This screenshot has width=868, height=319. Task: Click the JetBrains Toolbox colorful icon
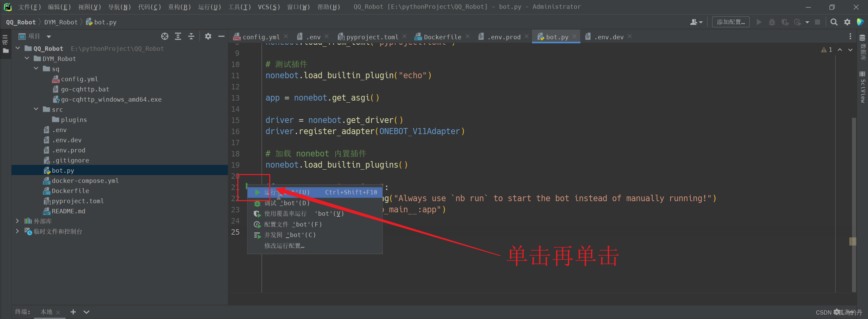point(860,22)
